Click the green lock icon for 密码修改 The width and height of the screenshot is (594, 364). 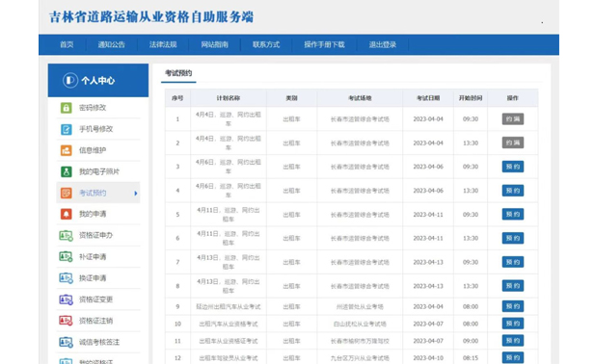click(66, 108)
